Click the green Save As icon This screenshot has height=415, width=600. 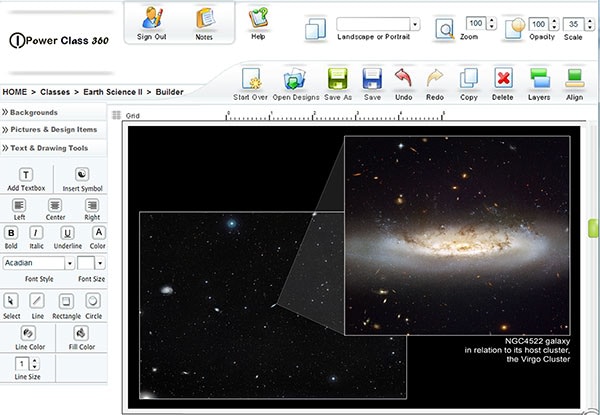coord(338,78)
